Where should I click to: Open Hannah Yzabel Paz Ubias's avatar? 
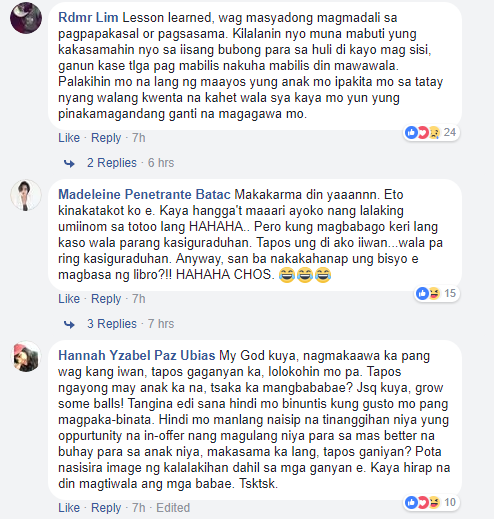(26, 356)
